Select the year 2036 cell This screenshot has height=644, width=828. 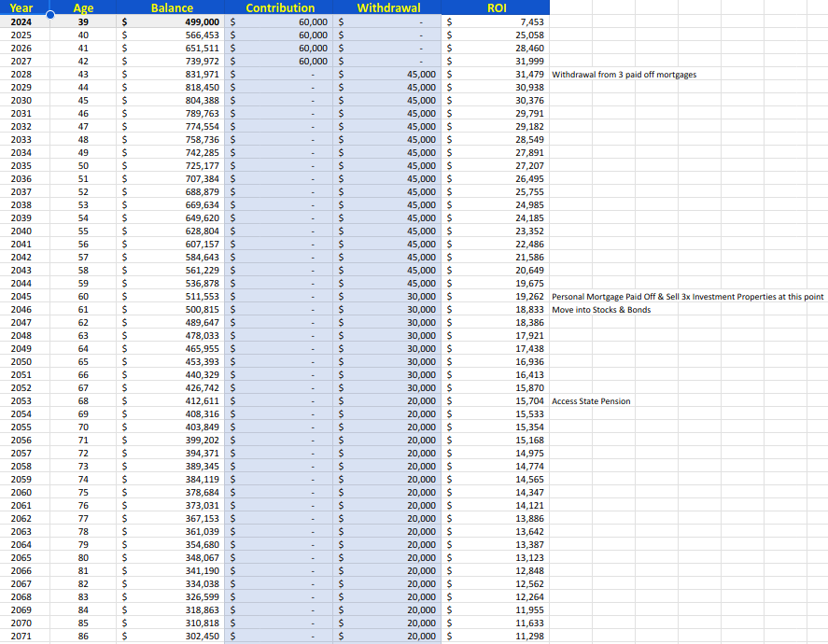25,178
